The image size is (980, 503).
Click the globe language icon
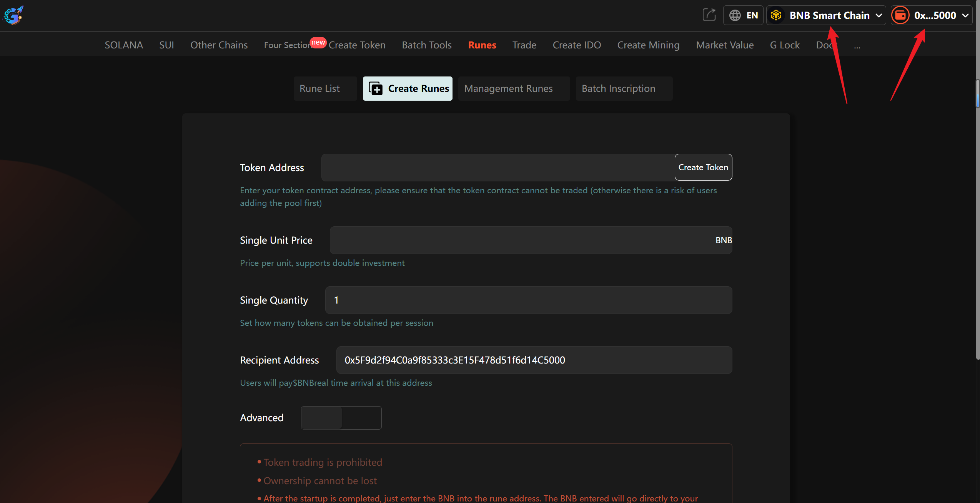(x=735, y=15)
